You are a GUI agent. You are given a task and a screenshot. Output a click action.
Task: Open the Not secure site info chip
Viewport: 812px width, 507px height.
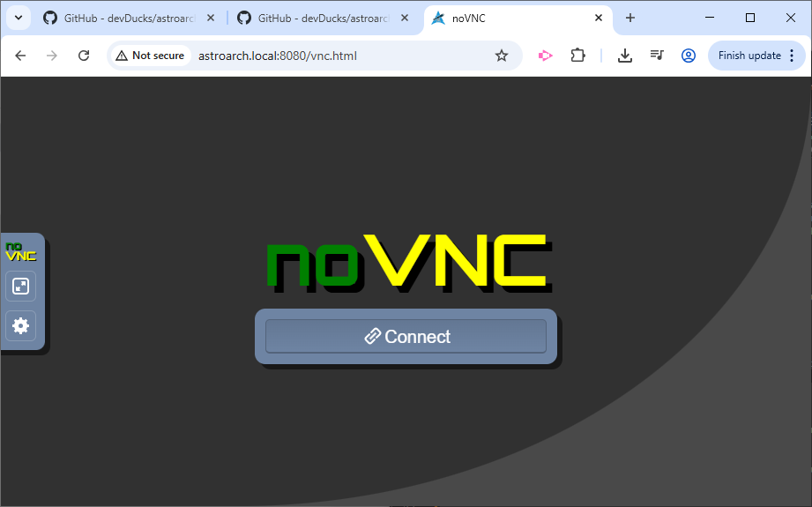pyautogui.click(x=150, y=56)
